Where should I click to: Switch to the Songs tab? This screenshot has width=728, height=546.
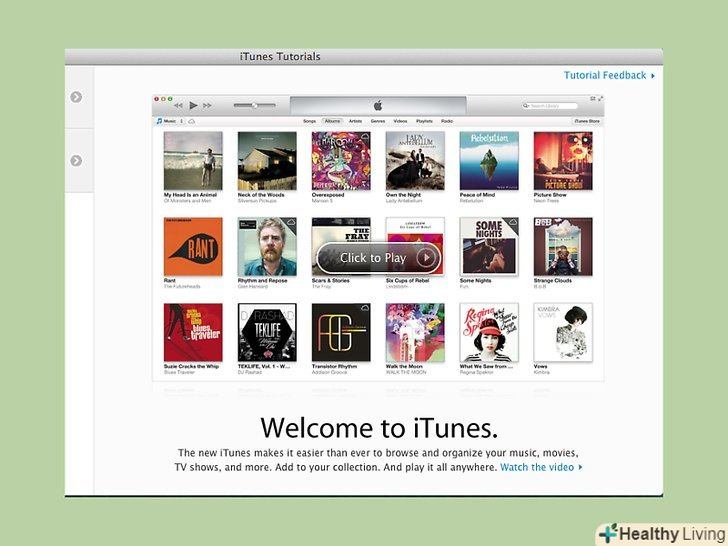(310, 121)
